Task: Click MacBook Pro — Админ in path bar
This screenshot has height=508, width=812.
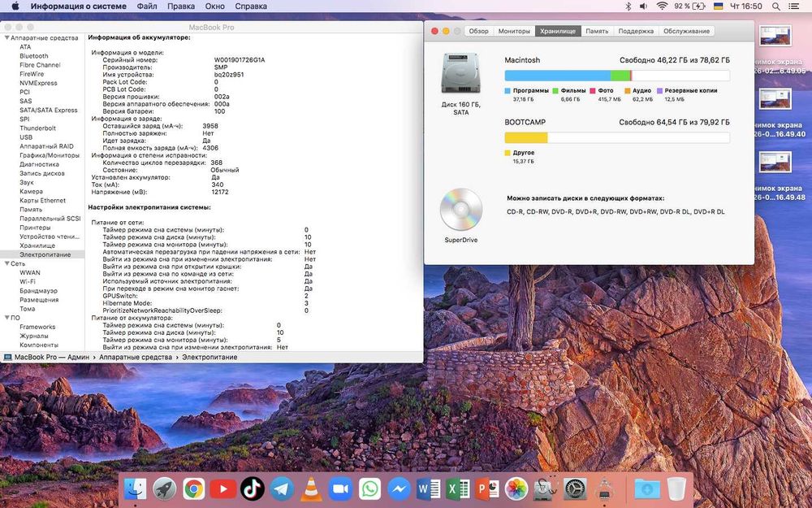Action: (x=47, y=357)
